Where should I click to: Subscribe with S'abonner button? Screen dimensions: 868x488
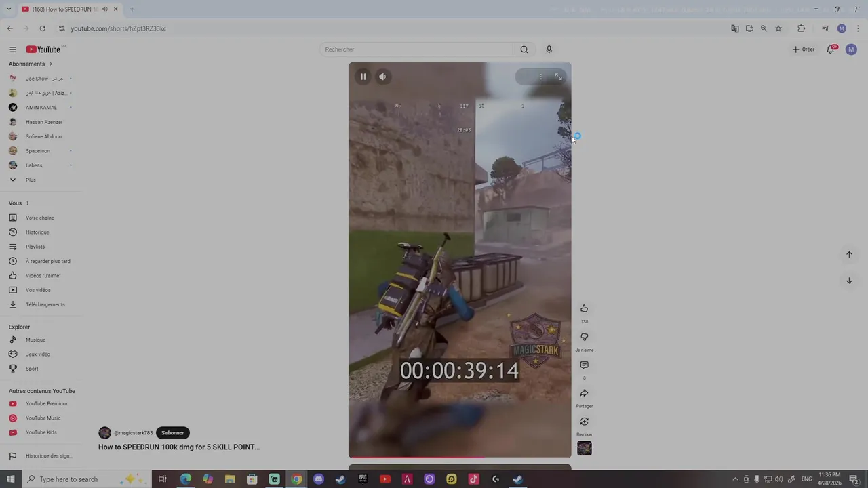tap(173, 433)
